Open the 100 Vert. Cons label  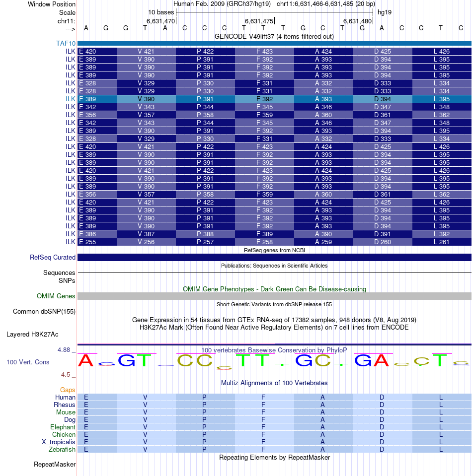28,362
